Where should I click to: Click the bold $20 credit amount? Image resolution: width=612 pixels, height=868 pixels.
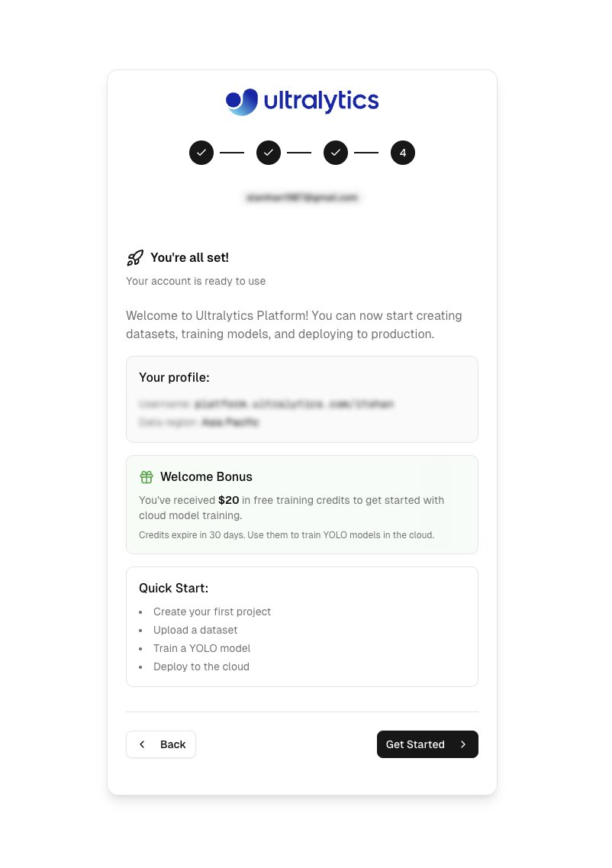coord(229,501)
